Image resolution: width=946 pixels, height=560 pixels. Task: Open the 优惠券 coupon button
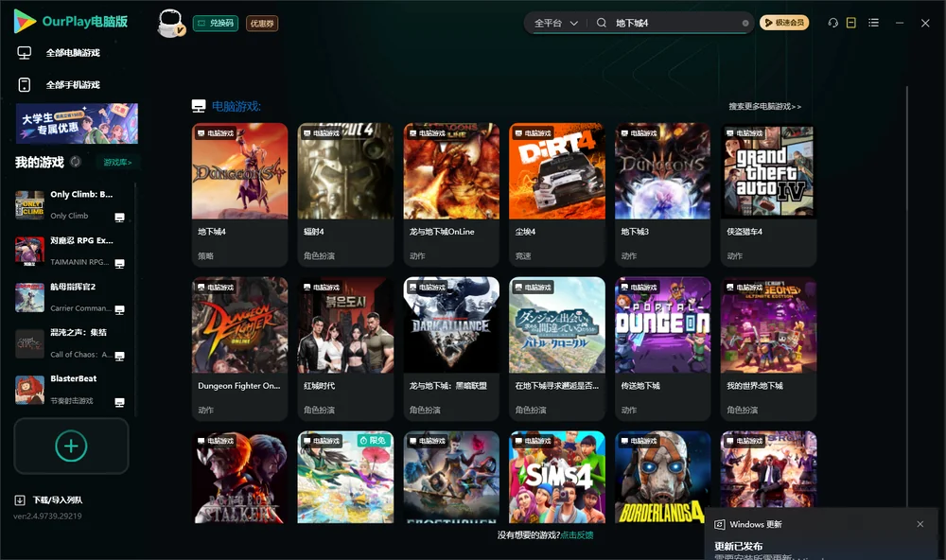262,23
